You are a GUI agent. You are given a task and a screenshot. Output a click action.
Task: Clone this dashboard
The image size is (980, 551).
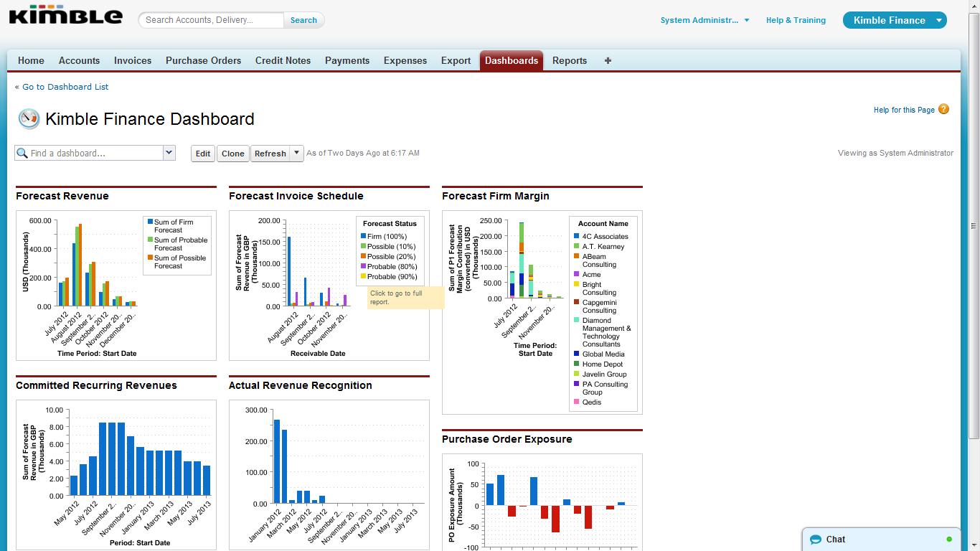coord(233,154)
